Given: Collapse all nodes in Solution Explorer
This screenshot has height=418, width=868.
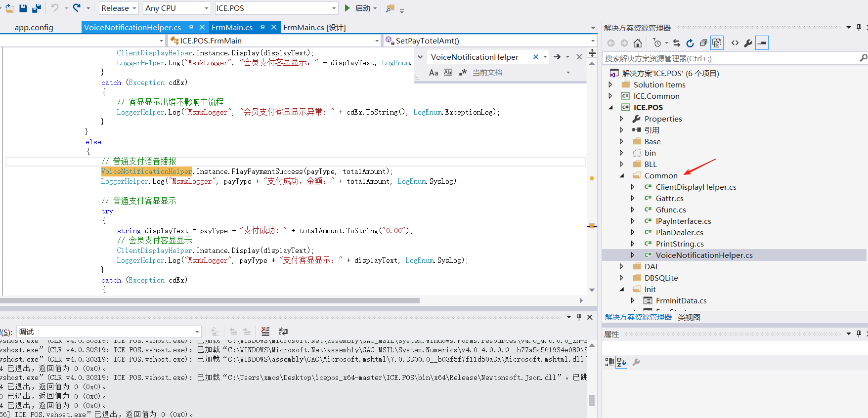Looking at the screenshot, I should point(703,43).
